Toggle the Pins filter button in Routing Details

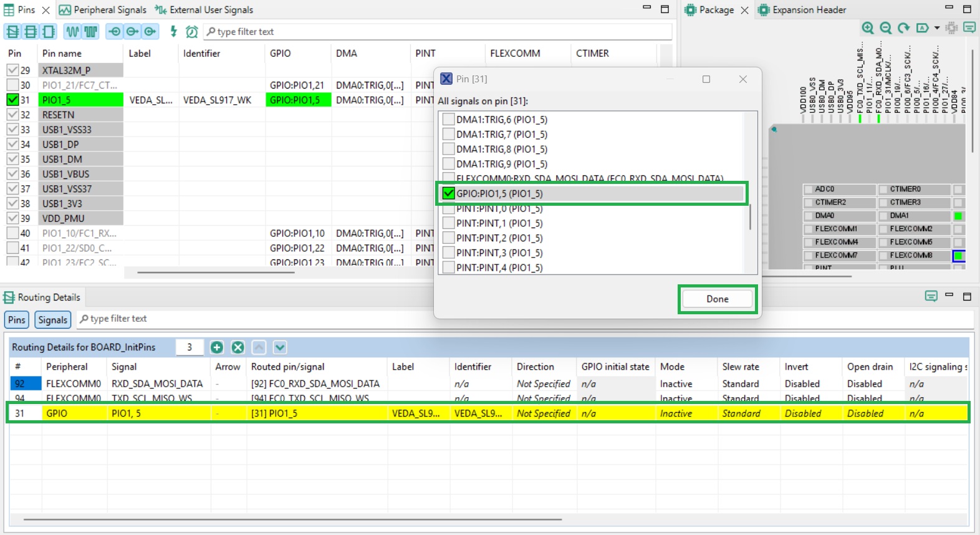click(x=17, y=320)
